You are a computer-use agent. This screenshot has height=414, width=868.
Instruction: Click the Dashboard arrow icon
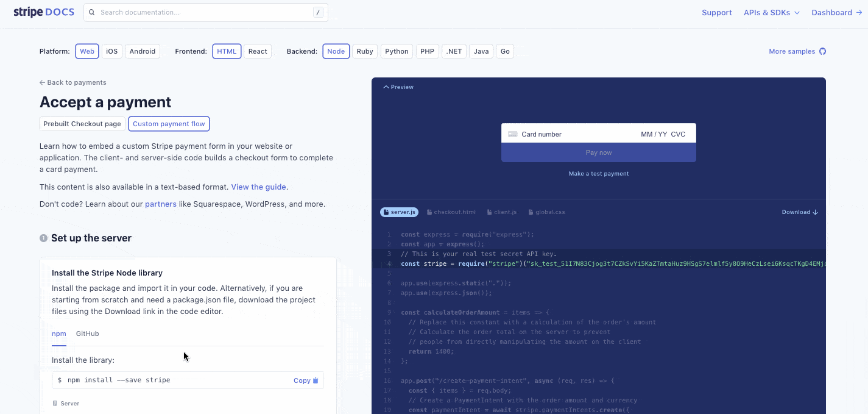pos(859,12)
